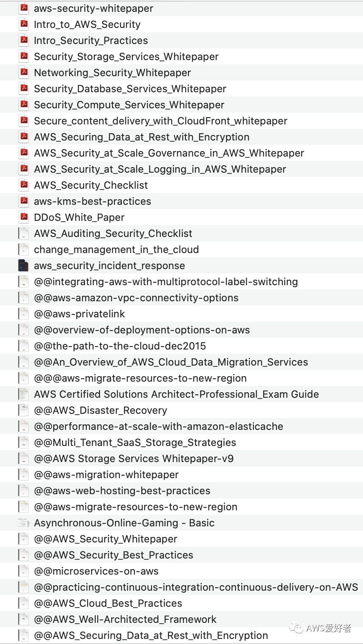This screenshot has height=644, width=363.
Task: Select the Secure_content_delivery_with_CloudFront_whitepaper file
Action: (x=160, y=121)
